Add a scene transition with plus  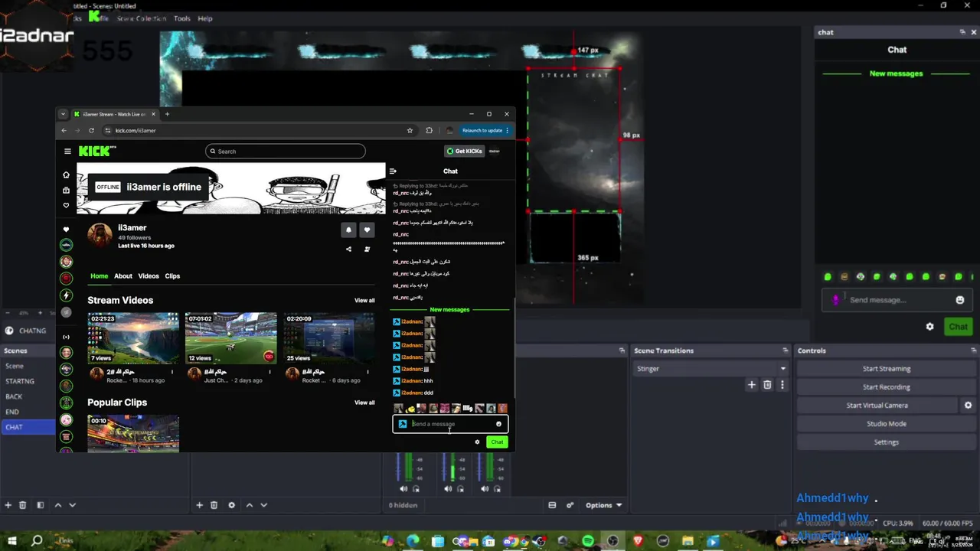(752, 385)
